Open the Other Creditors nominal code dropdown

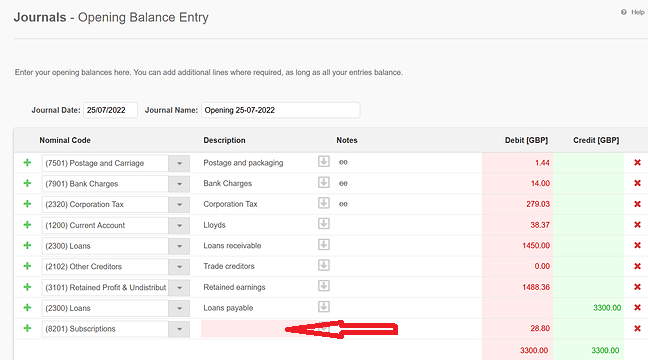179,267
